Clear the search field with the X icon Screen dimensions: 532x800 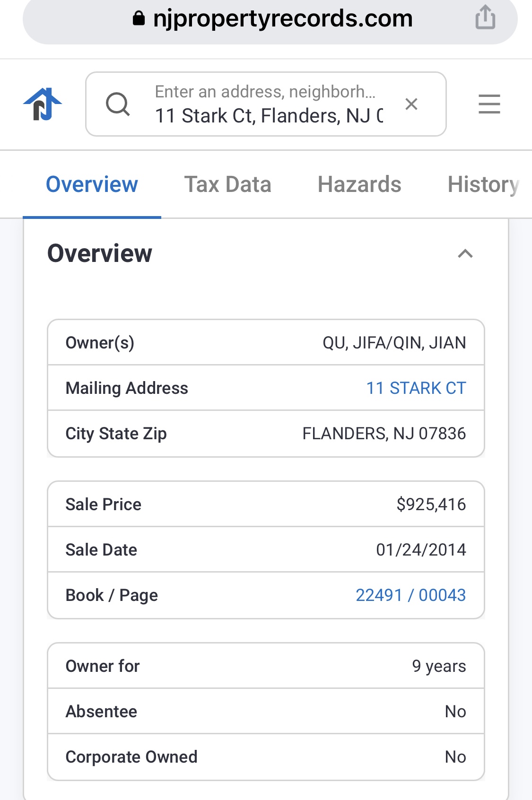click(411, 104)
